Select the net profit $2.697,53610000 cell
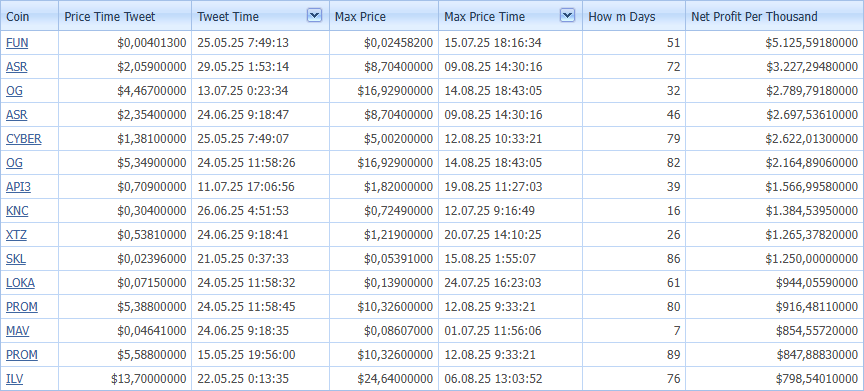 [775, 115]
